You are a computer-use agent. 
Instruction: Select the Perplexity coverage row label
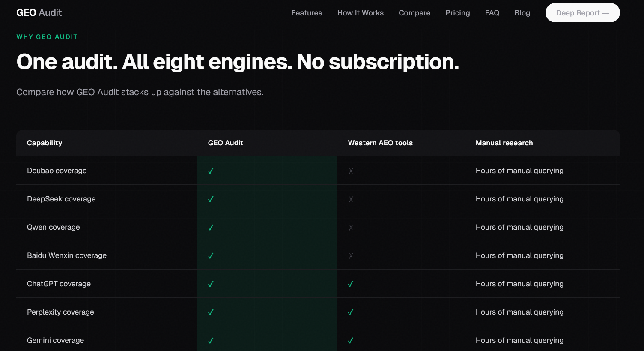[60, 312]
